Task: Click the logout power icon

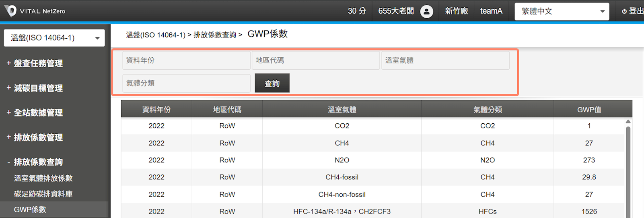Action: 624,11
